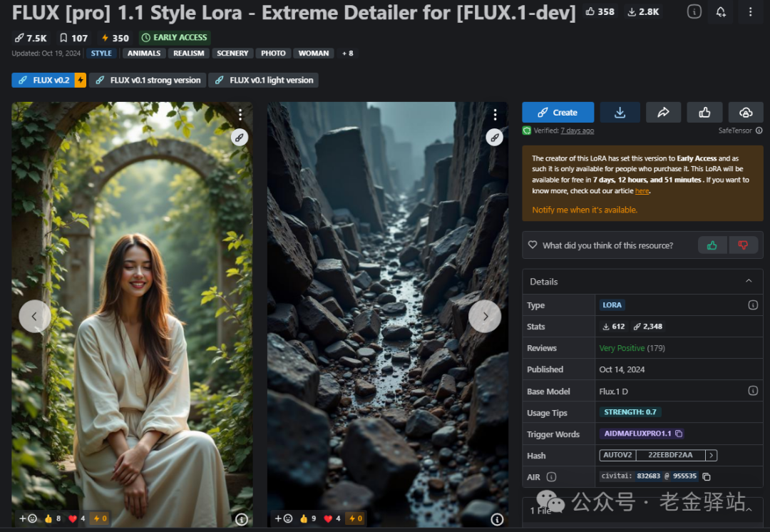Select the STYLE tag
The width and height of the screenshot is (770, 532).
(101, 53)
